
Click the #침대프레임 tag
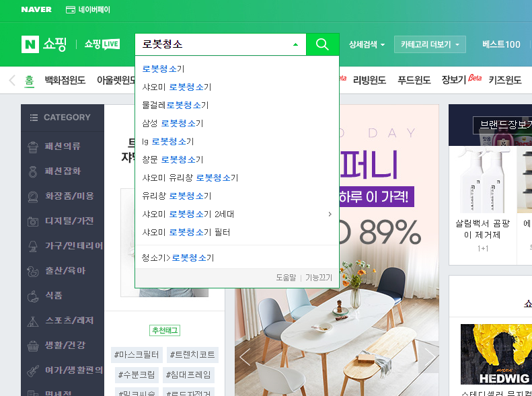click(x=188, y=375)
